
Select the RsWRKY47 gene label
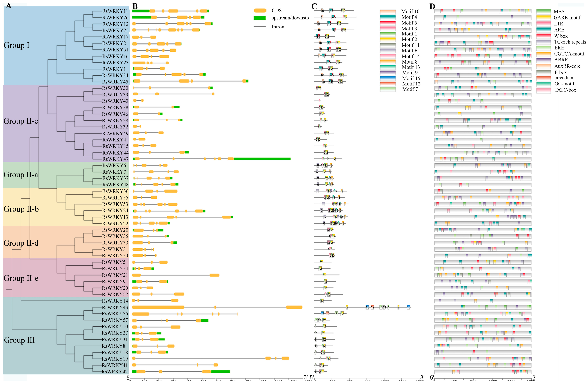click(115, 159)
